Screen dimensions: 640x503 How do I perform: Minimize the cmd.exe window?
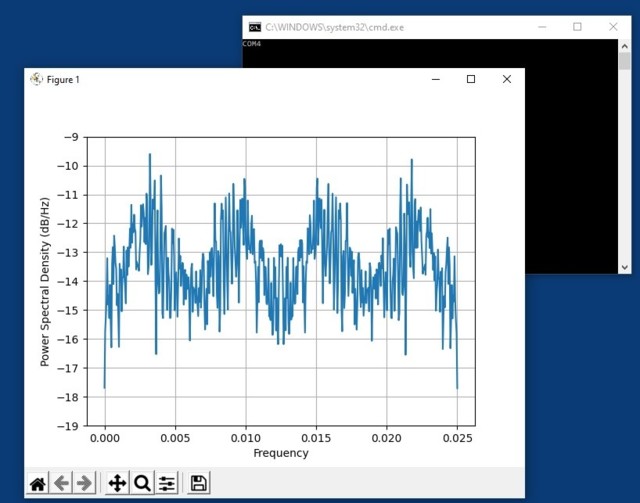point(542,27)
